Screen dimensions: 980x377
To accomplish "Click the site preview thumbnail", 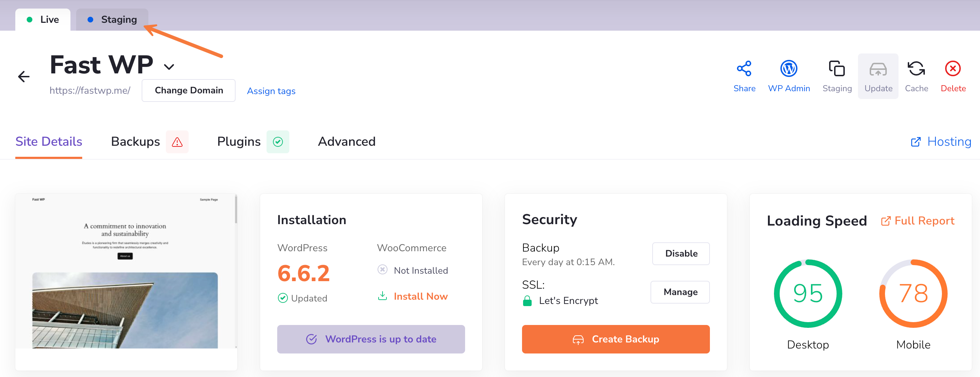I will click(126, 272).
